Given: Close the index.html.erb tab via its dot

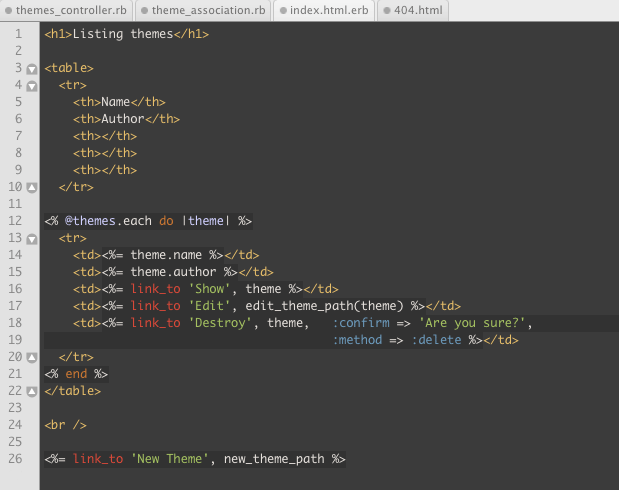Looking at the screenshot, I should [282, 11].
